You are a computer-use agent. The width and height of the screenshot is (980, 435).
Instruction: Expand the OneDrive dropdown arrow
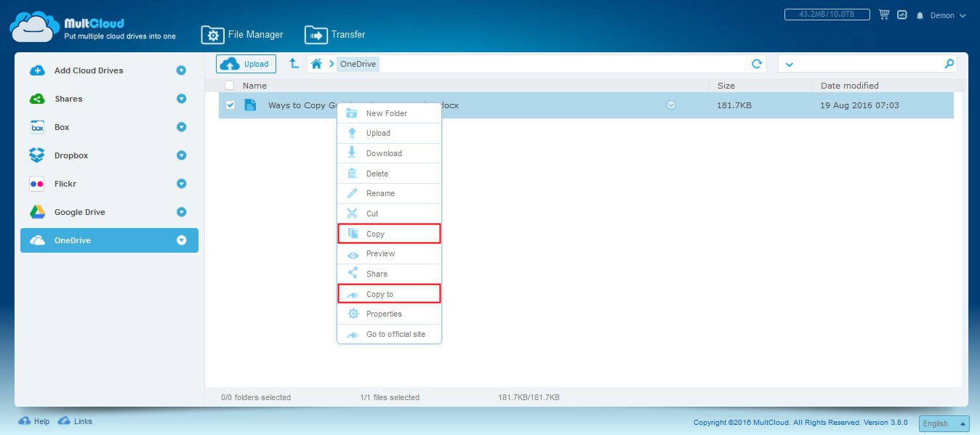(x=182, y=240)
